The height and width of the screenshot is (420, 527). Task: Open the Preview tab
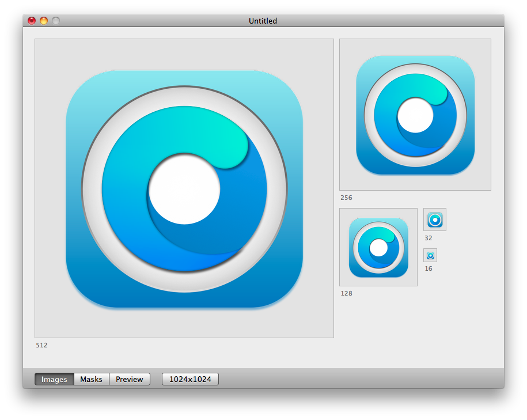pyautogui.click(x=130, y=379)
